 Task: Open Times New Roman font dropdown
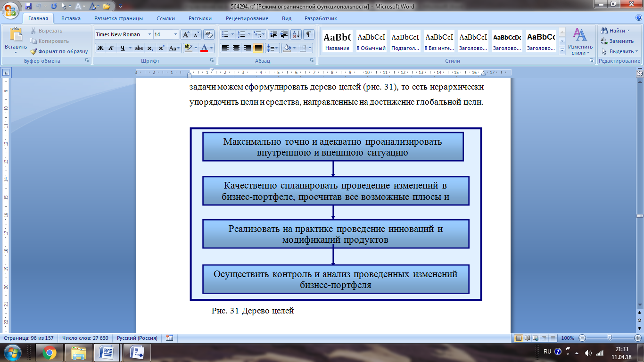[149, 34]
